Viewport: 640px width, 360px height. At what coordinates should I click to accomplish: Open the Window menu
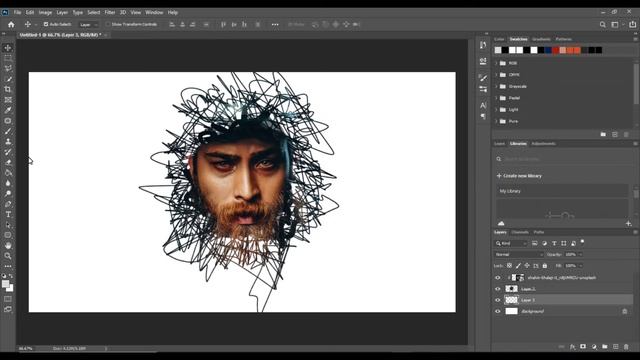click(x=154, y=12)
